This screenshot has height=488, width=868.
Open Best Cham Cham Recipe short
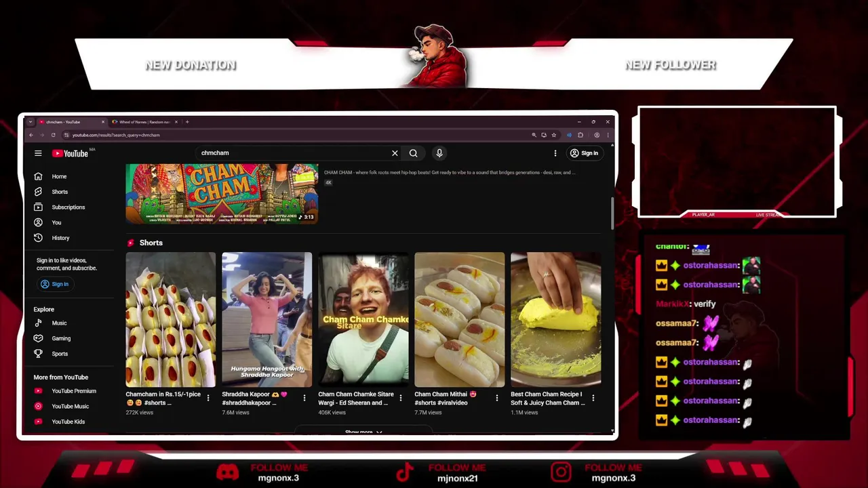click(x=555, y=320)
